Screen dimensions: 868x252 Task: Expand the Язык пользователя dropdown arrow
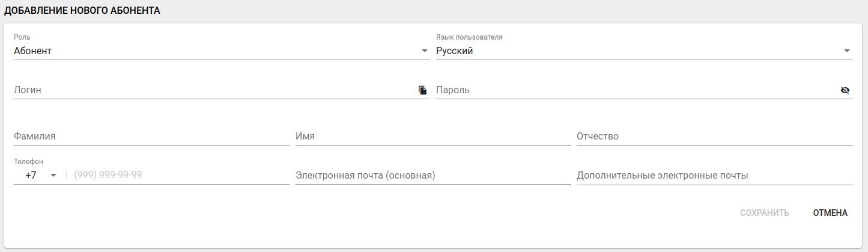tap(846, 51)
